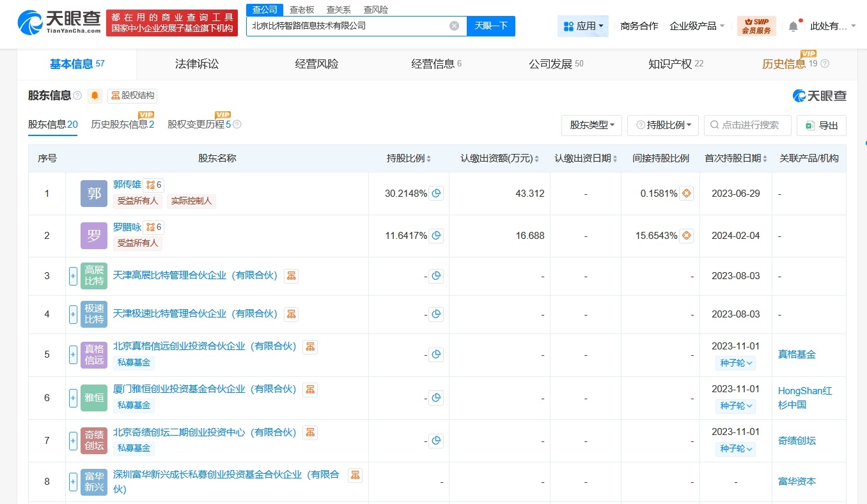This screenshot has height=504, width=867.
Task: Click the 天眼一下 search button
Action: (x=490, y=26)
